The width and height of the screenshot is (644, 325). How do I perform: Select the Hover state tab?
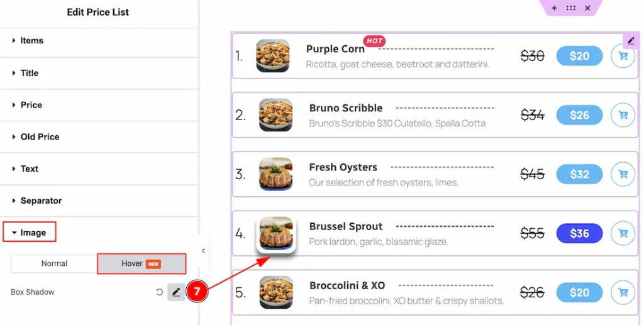tap(141, 263)
